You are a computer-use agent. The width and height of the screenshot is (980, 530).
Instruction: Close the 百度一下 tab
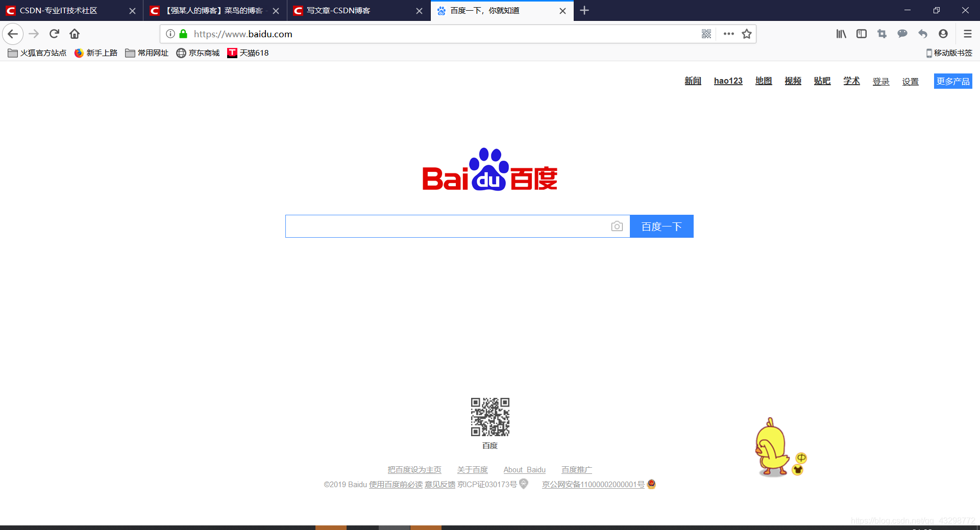click(562, 11)
